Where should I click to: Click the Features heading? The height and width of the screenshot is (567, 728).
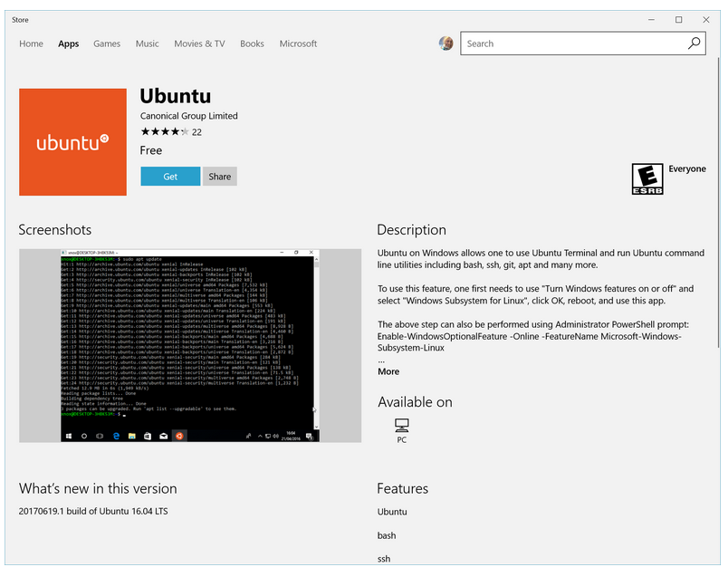(403, 488)
